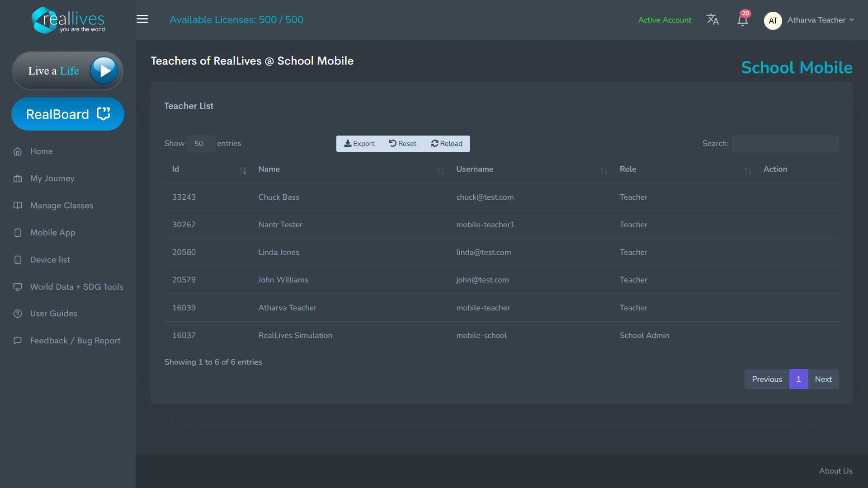Click username mobile-teacher1
The image size is (868, 488).
pos(486,225)
